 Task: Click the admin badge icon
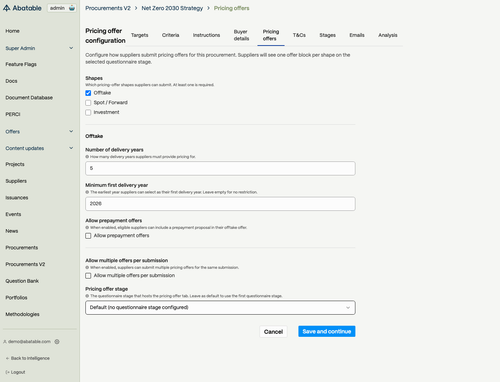pos(72,8)
